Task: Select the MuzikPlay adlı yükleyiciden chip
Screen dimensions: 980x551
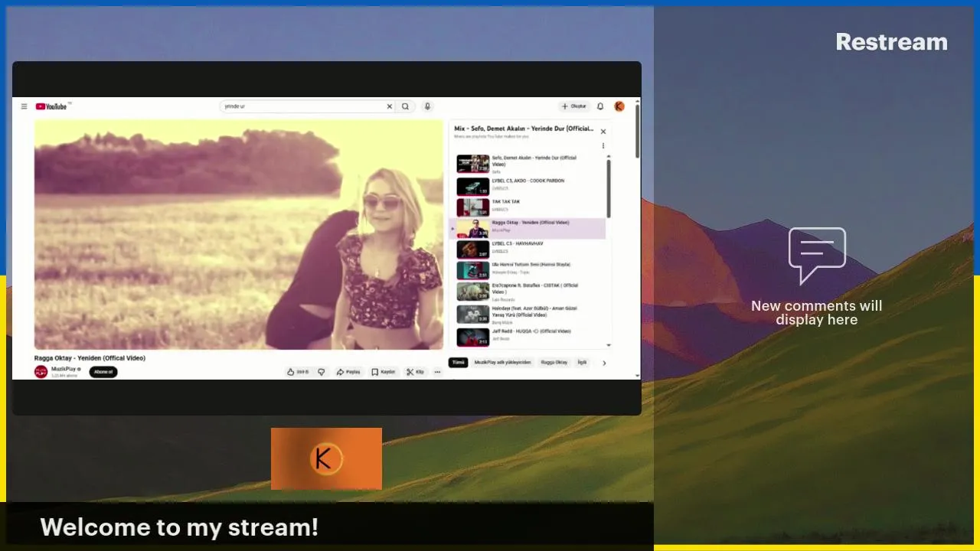Action: click(x=502, y=362)
